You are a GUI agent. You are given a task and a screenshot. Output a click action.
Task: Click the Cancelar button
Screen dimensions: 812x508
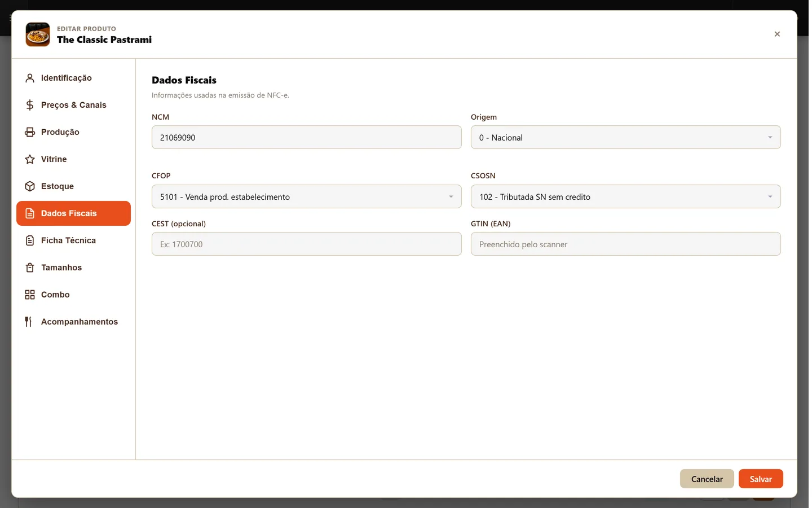pyautogui.click(x=707, y=479)
